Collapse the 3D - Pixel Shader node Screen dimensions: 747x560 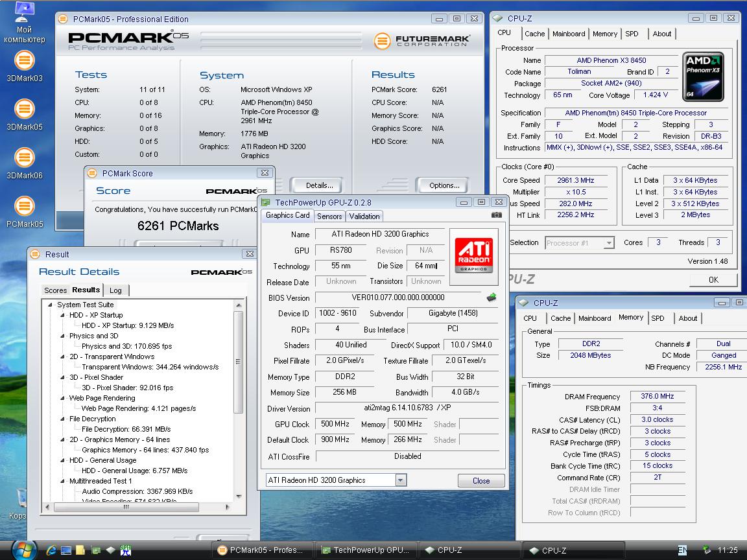62,377
